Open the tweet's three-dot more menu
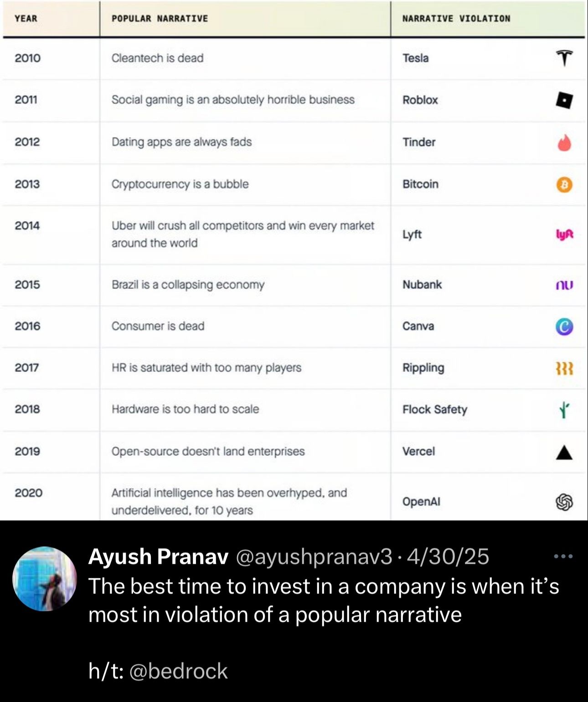 click(563, 556)
